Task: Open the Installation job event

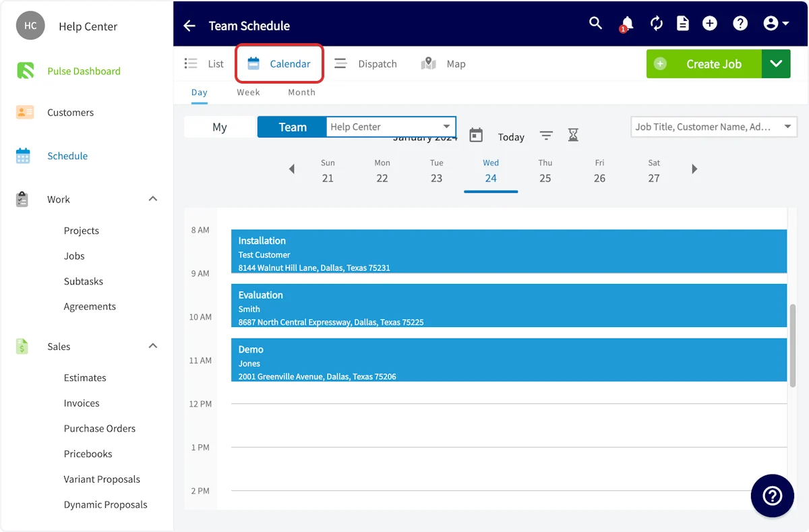Action: pos(509,252)
